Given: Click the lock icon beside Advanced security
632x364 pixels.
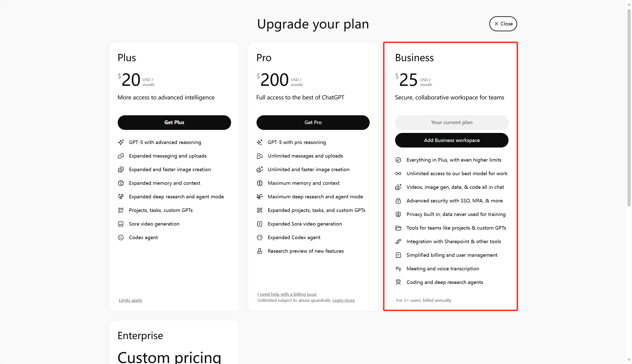Looking at the screenshot, I should [398, 201].
